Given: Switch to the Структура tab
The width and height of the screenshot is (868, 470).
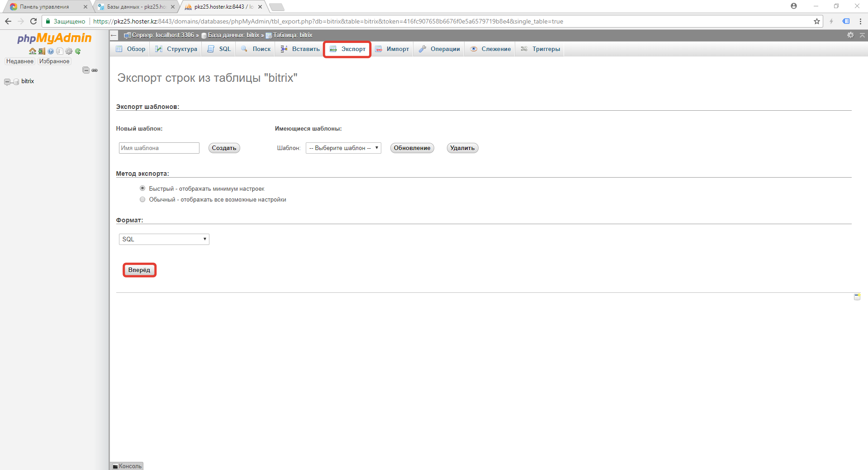Looking at the screenshot, I should point(176,49).
